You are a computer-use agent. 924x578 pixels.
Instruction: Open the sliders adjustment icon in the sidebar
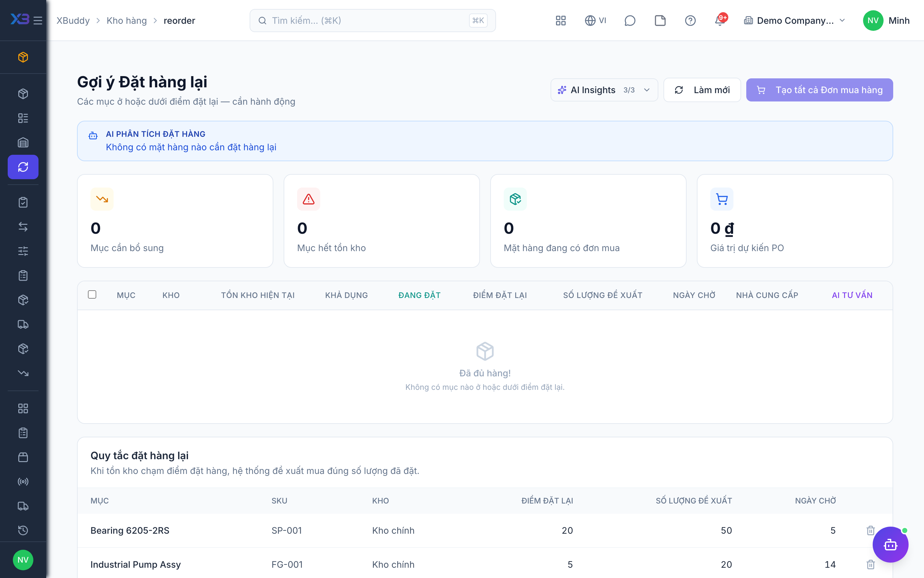coord(23,251)
